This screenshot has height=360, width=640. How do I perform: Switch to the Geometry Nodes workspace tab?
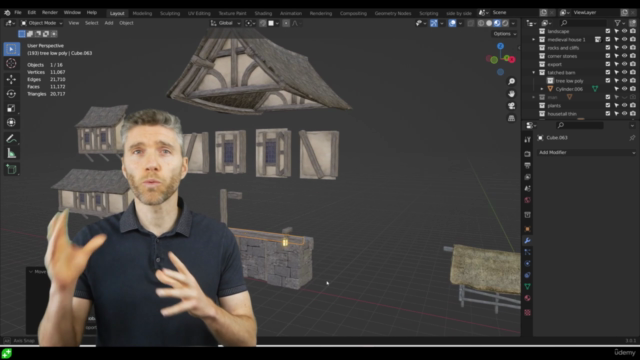click(393, 13)
